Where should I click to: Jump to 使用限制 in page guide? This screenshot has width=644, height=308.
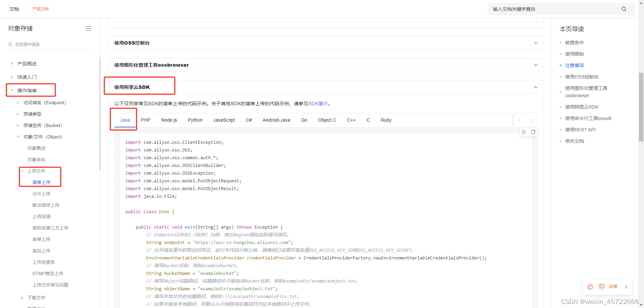(x=574, y=54)
